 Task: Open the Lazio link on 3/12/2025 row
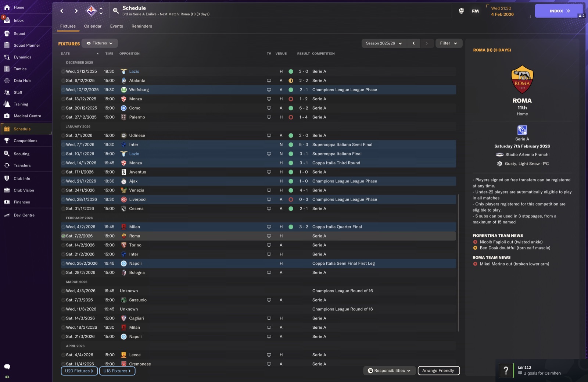point(134,71)
